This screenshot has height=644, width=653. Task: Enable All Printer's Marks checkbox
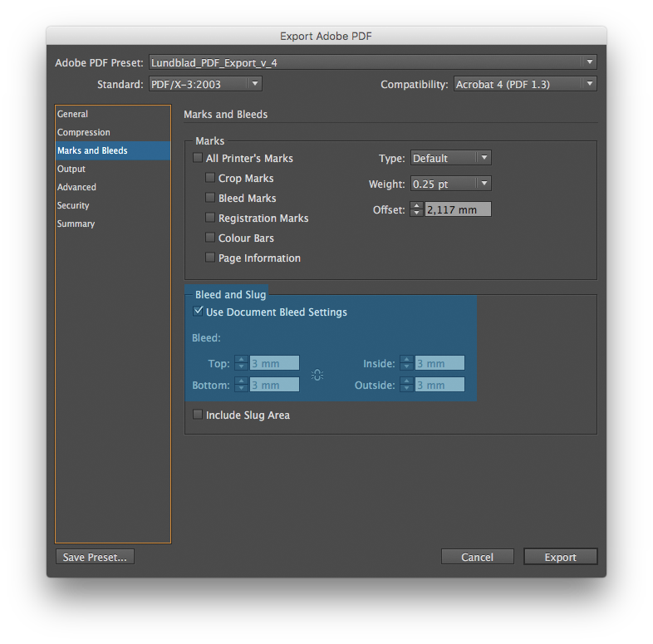click(198, 158)
